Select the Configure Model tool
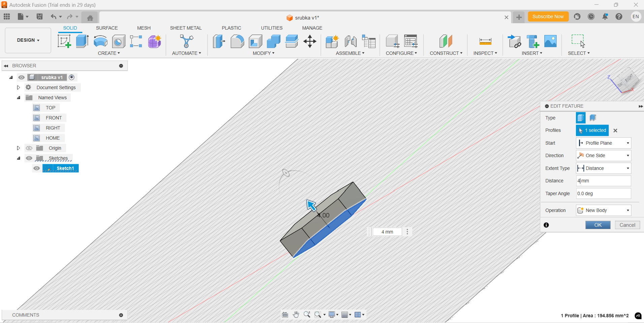 pyautogui.click(x=392, y=41)
